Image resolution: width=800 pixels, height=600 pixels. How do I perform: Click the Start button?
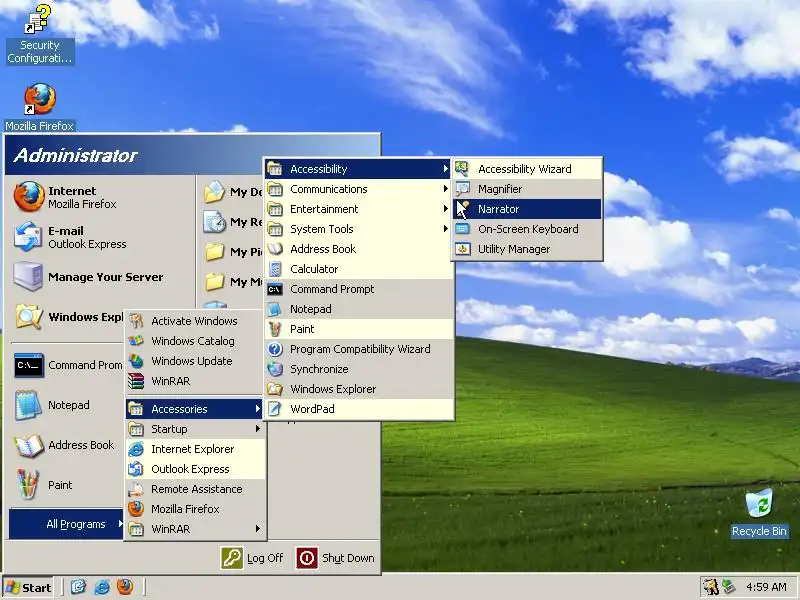(29, 588)
